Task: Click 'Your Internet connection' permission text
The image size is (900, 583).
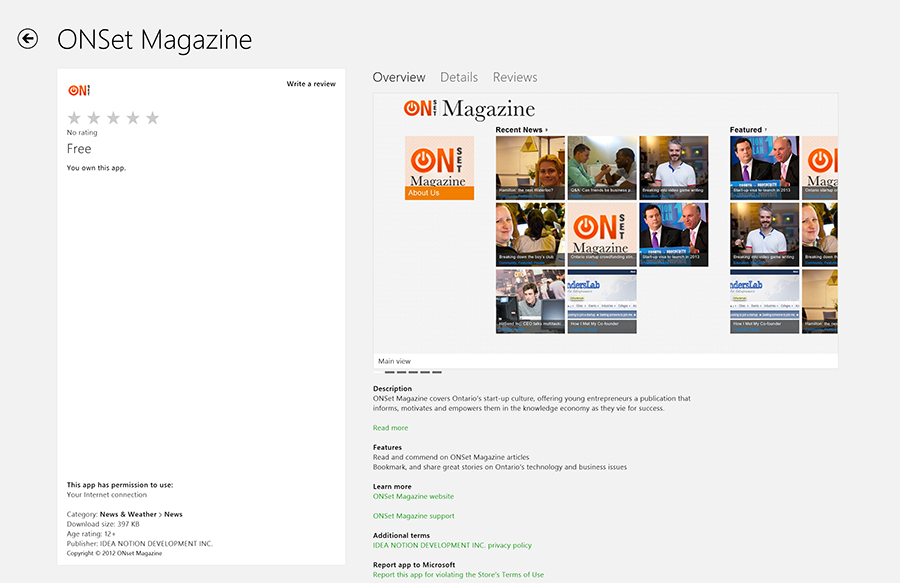Action: (107, 495)
